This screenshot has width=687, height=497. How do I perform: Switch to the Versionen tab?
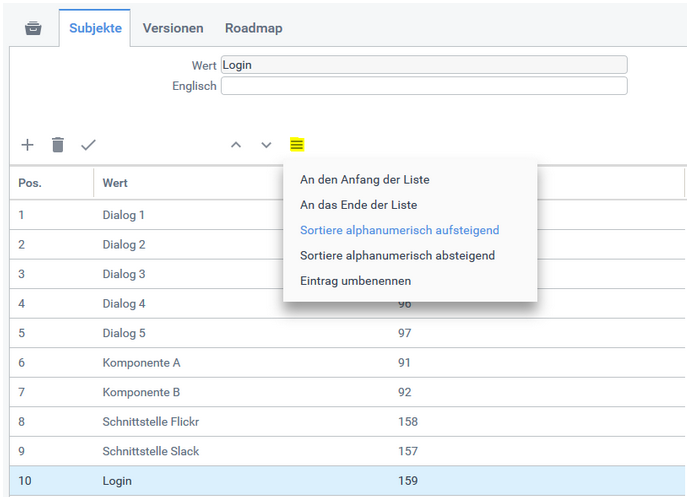(x=173, y=28)
